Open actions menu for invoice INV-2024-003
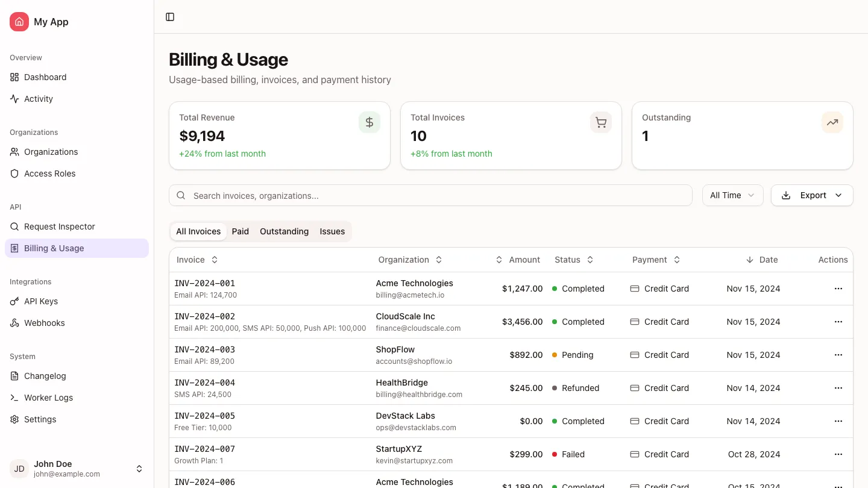Screen dimensions: 868x488 coord(838,355)
